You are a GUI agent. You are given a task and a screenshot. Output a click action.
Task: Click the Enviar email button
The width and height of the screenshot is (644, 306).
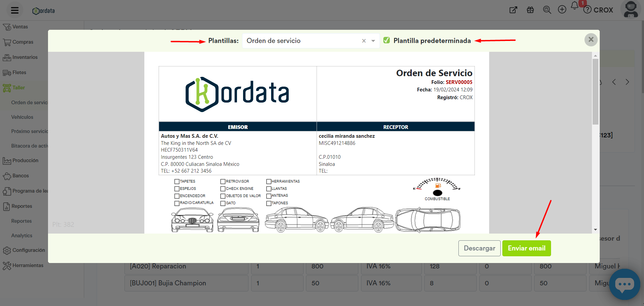(x=526, y=248)
